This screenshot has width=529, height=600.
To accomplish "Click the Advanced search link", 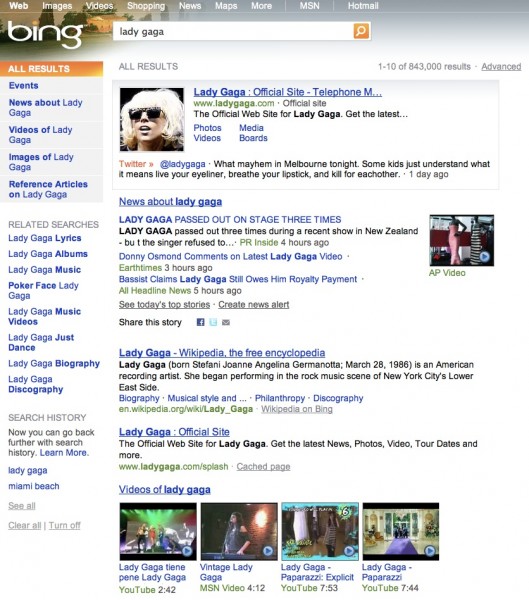I will click(501, 67).
